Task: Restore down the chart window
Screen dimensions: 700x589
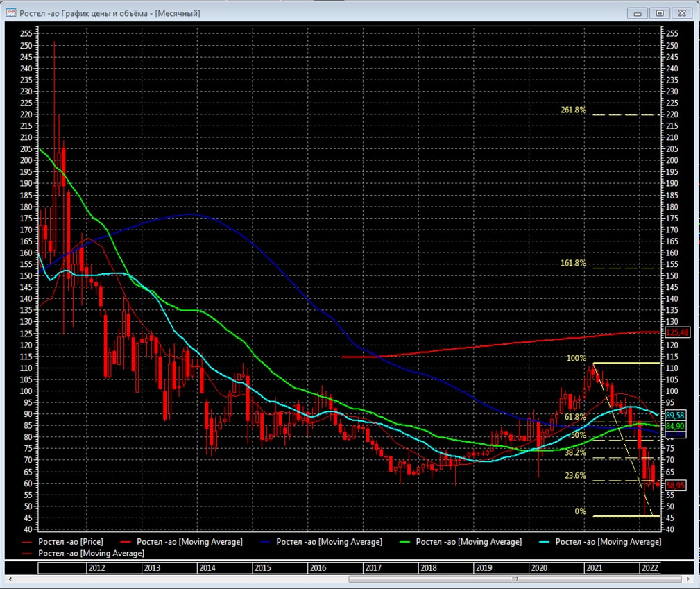Action: click(x=660, y=13)
